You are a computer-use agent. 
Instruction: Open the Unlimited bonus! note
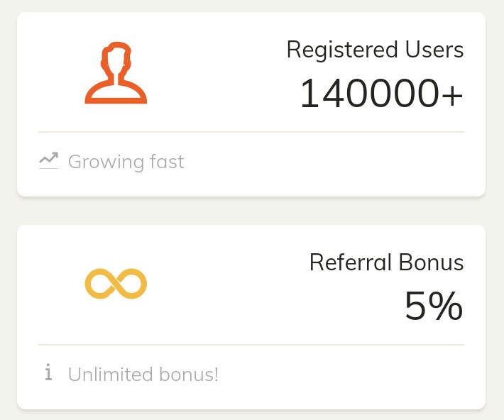click(143, 374)
